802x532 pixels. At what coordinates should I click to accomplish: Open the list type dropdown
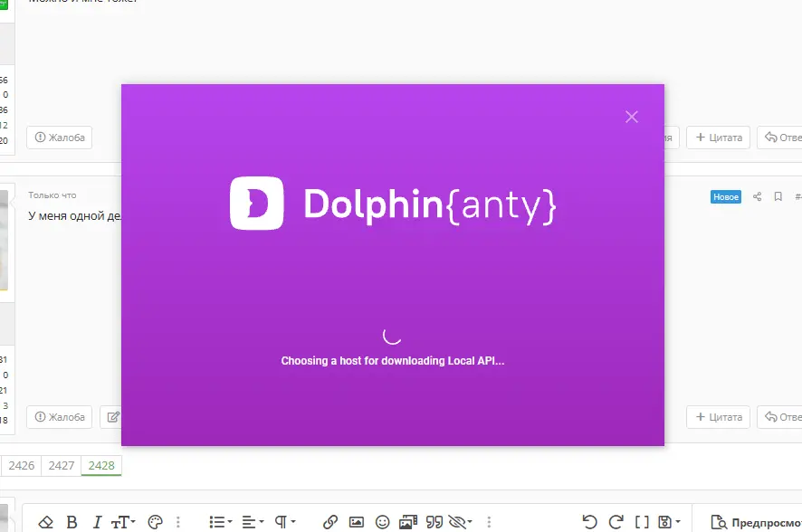221,522
